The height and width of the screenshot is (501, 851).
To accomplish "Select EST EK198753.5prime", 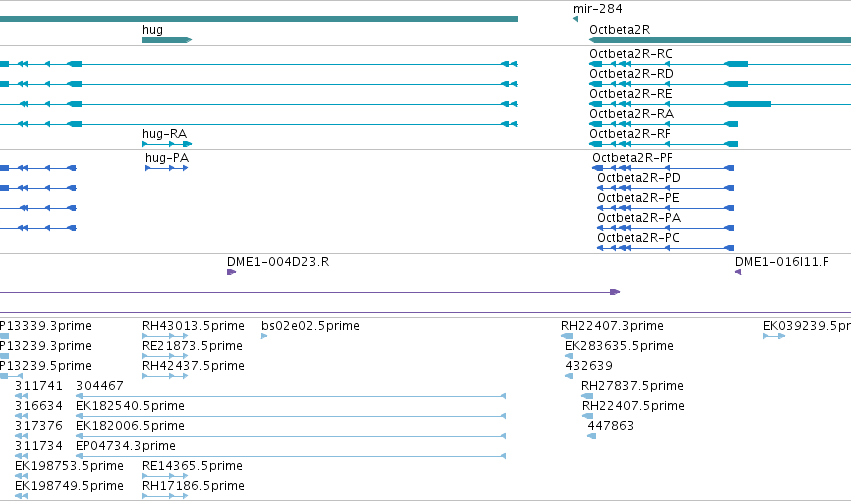I will pos(69,467).
